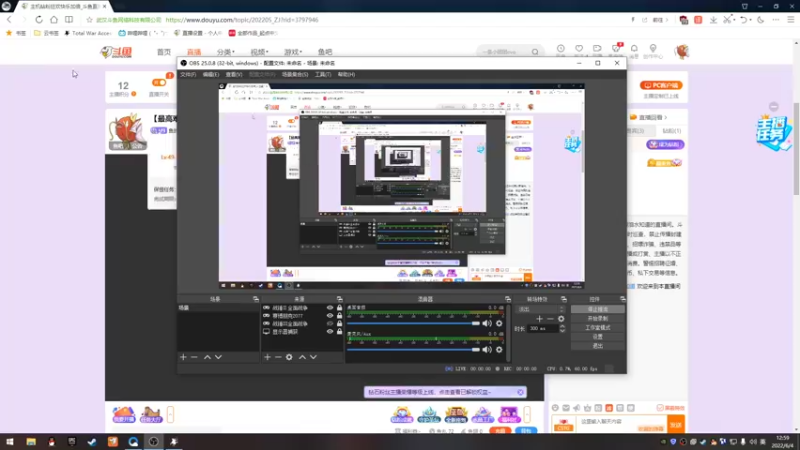Screen dimensions: 800x450
Task: Open the OBS Tools menu
Action: click(323, 74)
